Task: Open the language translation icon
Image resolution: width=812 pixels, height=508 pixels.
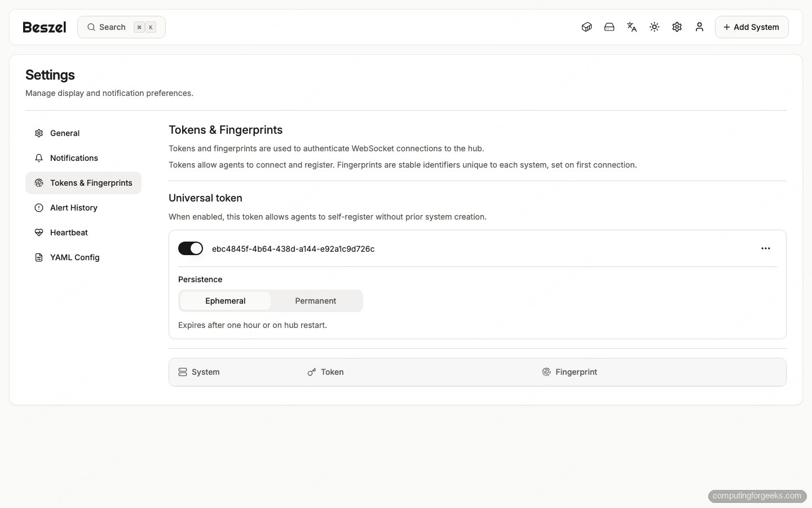Action: tap(632, 27)
